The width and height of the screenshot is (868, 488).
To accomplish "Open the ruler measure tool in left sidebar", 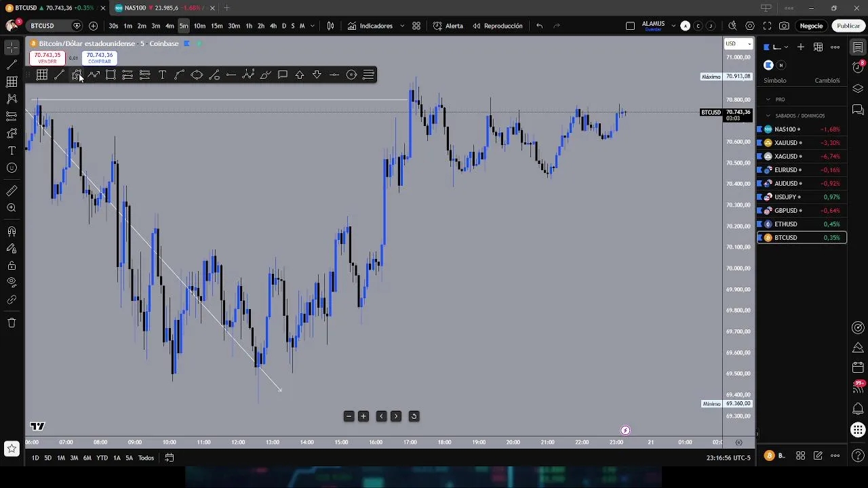I will [x=12, y=191].
